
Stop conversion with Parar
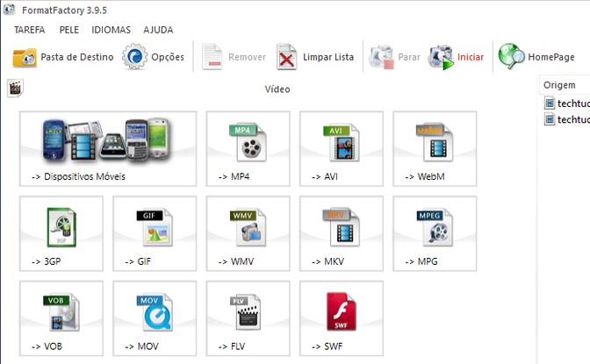tap(394, 57)
